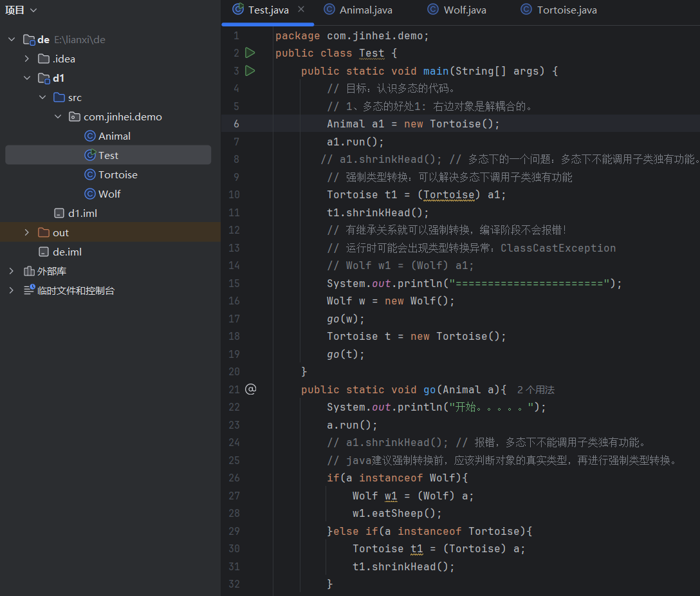Click the Tortoise class icon in tree
The height and width of the screenshot is (596, 700).
tap(90, 174)
